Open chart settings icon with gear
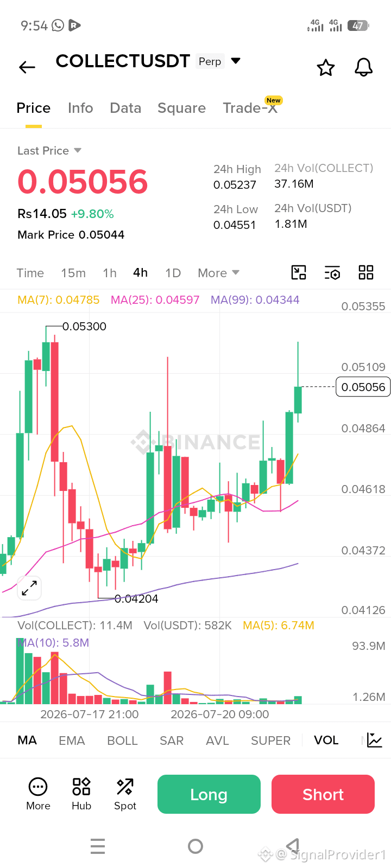 tap(332, 273)
